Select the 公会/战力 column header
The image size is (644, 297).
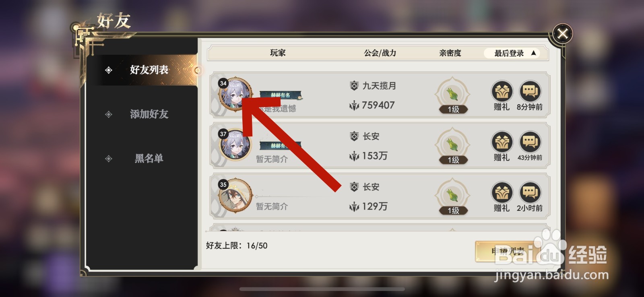click(380, 53)
